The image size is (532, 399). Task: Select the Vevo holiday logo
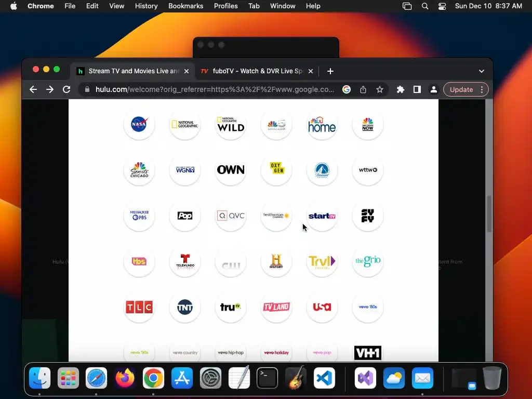276,353
